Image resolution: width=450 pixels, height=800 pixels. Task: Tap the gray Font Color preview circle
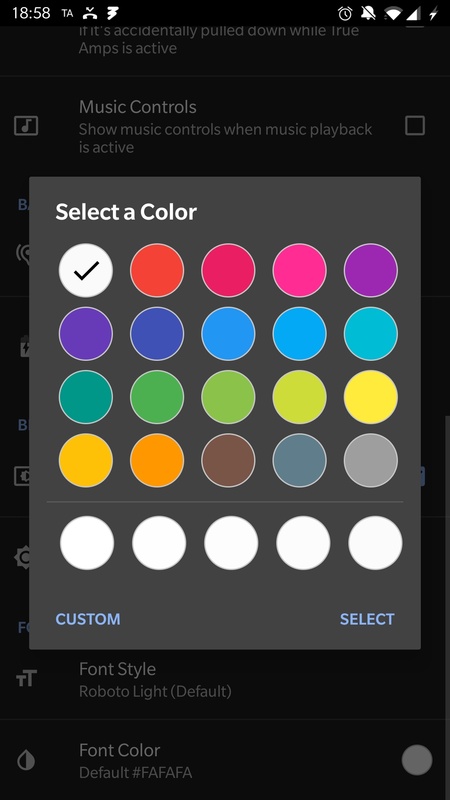[x=417, y=760]
